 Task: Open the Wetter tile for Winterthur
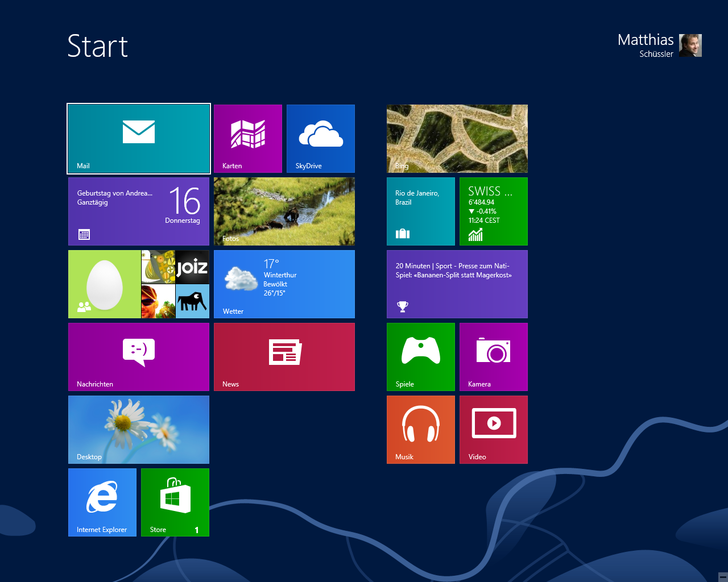point(284,284)
